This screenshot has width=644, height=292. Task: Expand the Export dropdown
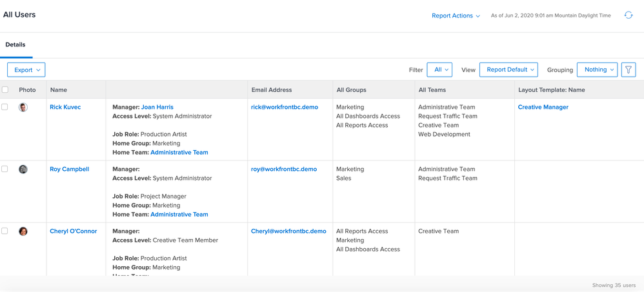pos(26,70)
